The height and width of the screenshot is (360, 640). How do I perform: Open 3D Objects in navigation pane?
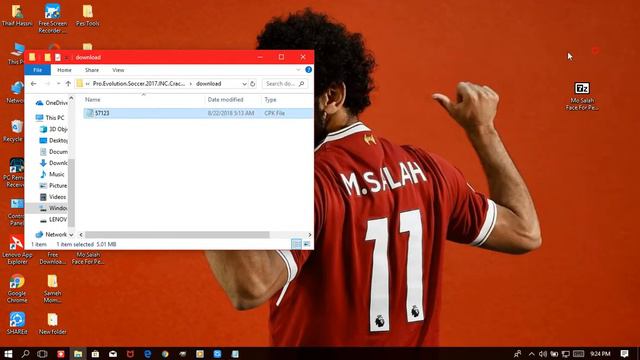click(x=54, y=129)
